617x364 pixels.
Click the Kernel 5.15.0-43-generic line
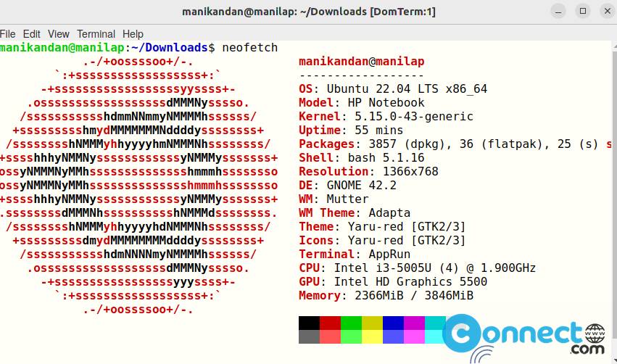386,117
